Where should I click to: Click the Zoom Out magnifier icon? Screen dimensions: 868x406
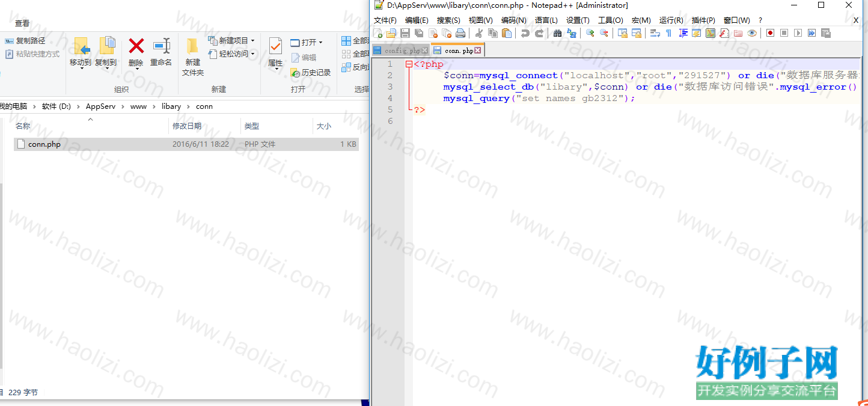(x=604, y=33)
